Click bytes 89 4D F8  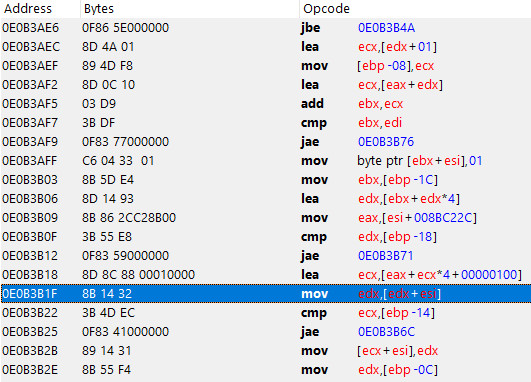click(x=107, y=66)
